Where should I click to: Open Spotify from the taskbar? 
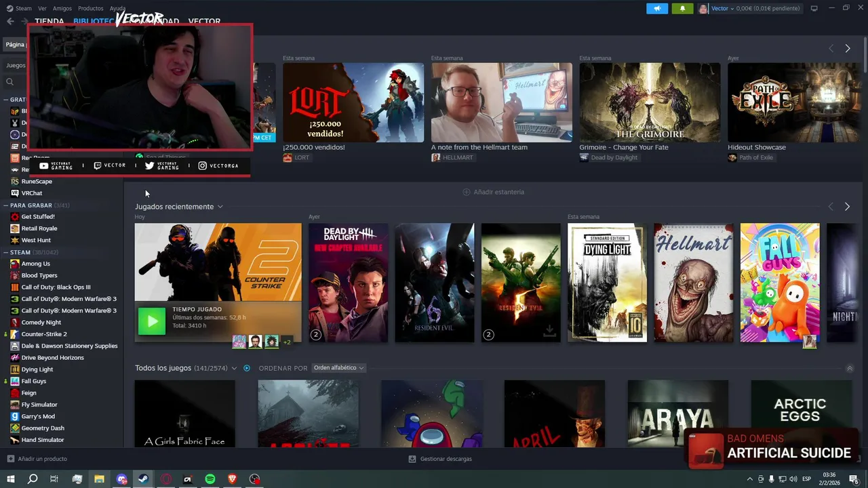coord(210,479)
